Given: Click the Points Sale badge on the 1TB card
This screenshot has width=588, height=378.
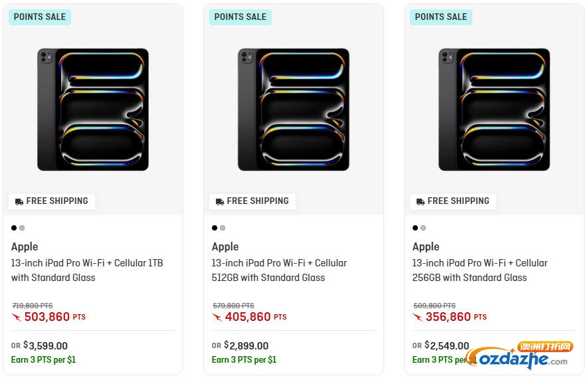Looking at the screenshot, I should coord(40,17).
